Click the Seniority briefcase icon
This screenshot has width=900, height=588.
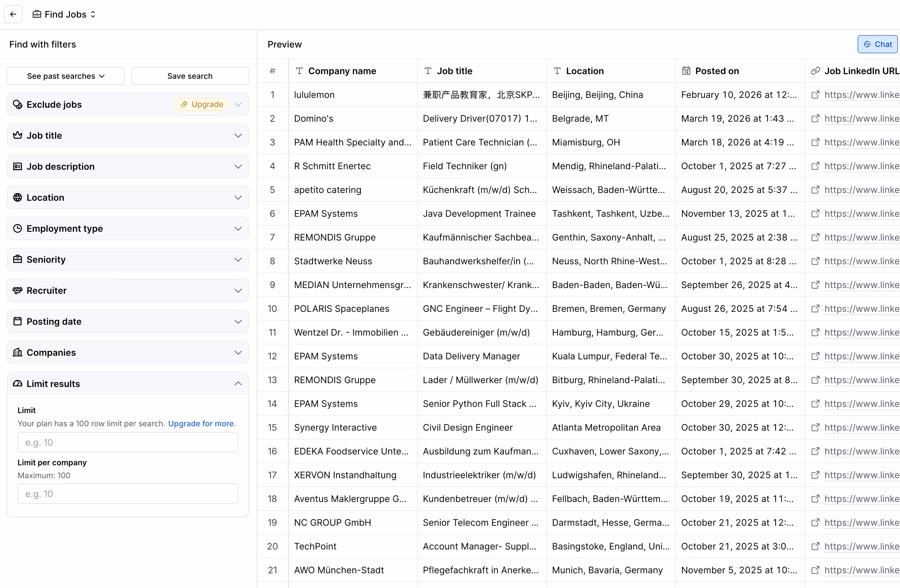tap(17, 259)
